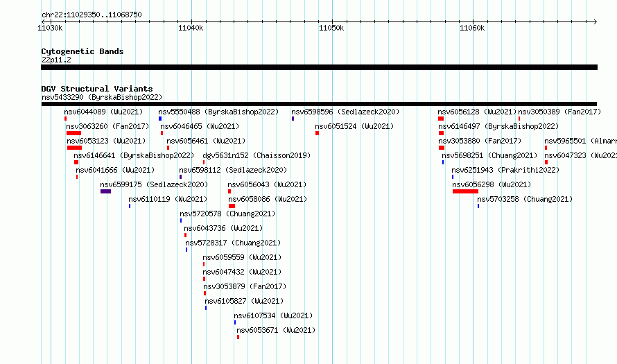This screenshot has height=364, width=617.
Task: Select nsv6056461 (Wu2021) label
Action: (206, 141)
